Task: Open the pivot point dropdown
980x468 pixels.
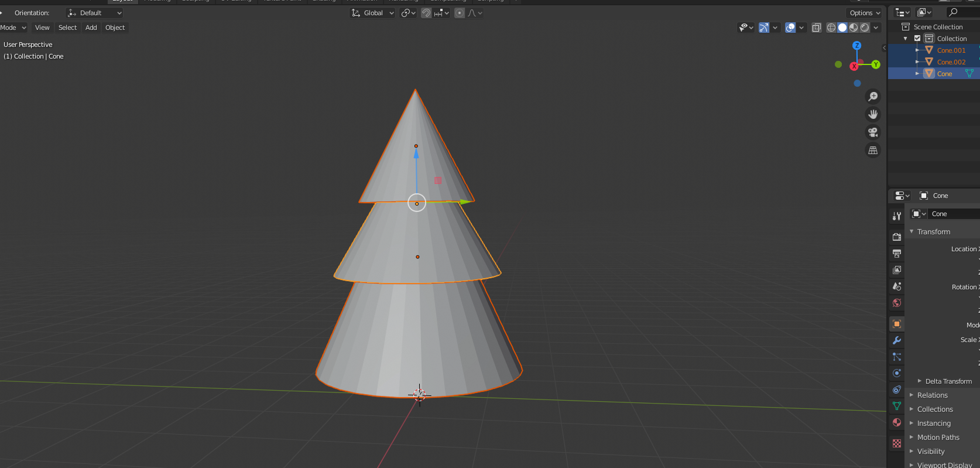Action: 408,13
